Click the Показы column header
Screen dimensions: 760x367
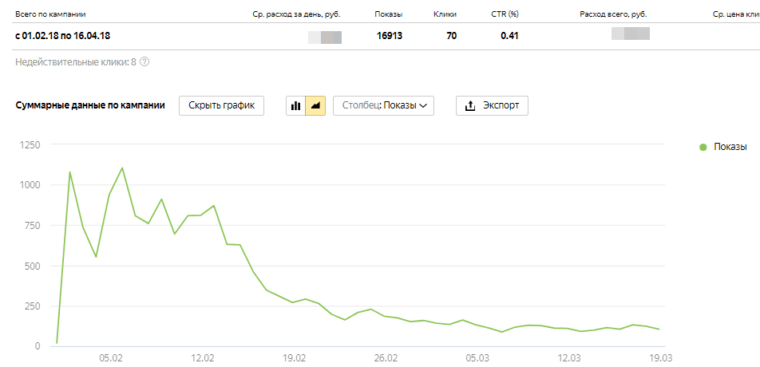coord(388,14)
